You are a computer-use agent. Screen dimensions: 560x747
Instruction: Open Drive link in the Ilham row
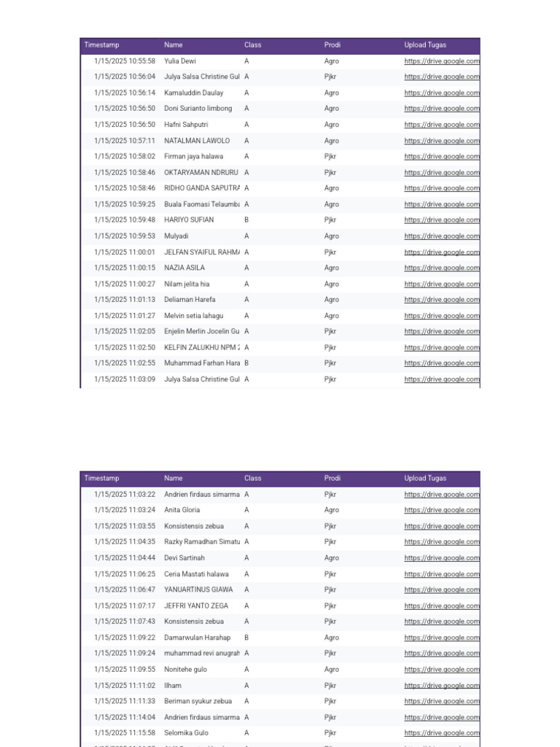442,686
